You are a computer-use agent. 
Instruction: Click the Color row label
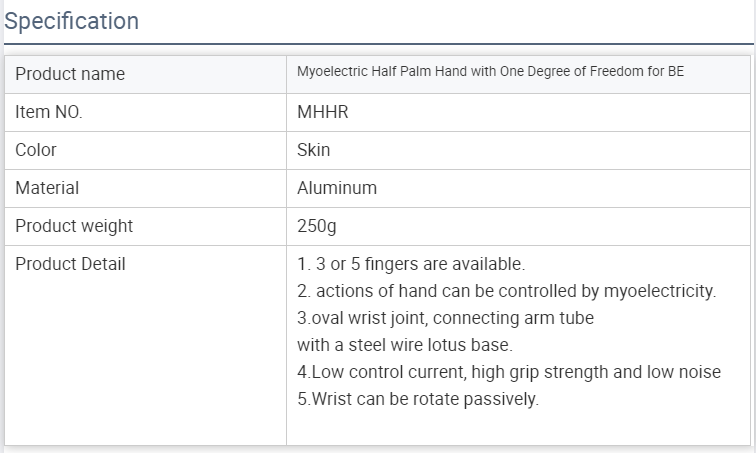[36, 150]
